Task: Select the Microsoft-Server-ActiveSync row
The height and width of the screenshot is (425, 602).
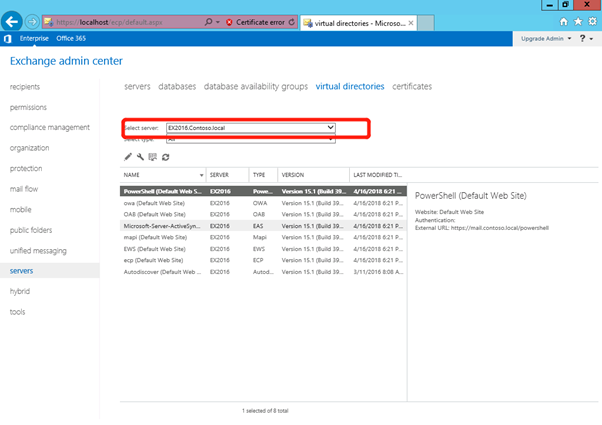Action: (x=263, y=226)
